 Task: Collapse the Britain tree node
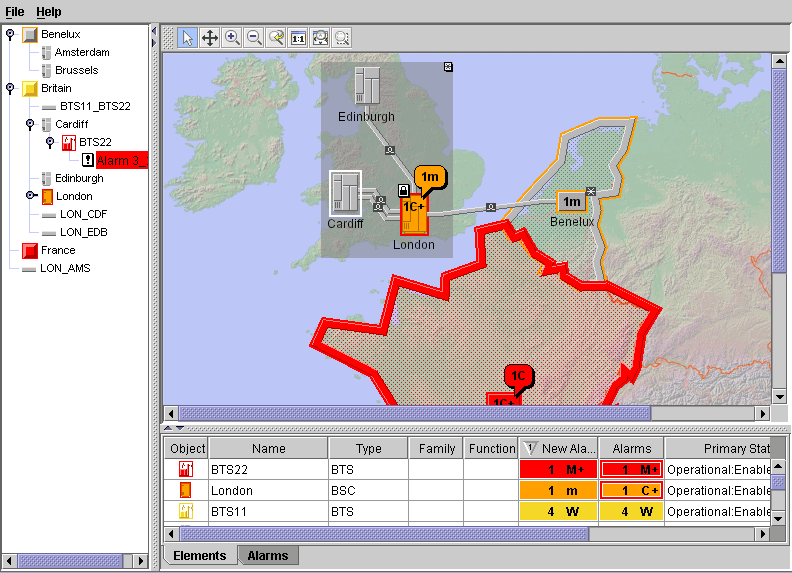point(10,88)
